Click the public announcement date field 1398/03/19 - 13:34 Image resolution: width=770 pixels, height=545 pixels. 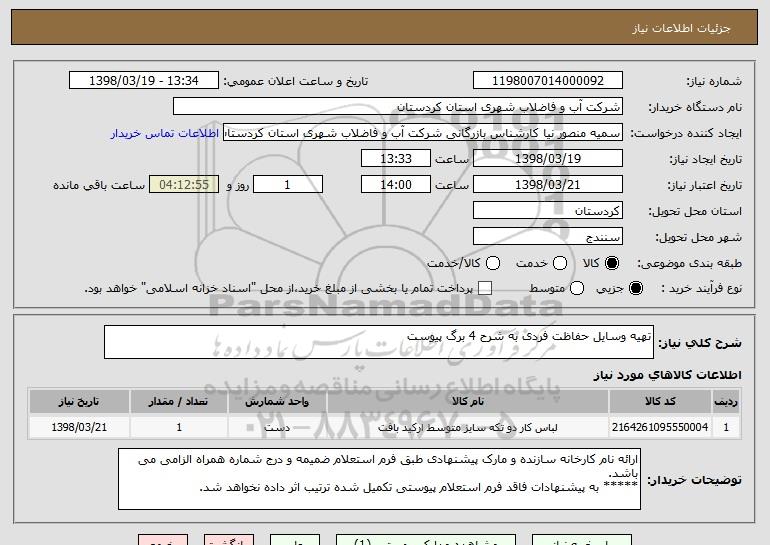coord(144,81)
